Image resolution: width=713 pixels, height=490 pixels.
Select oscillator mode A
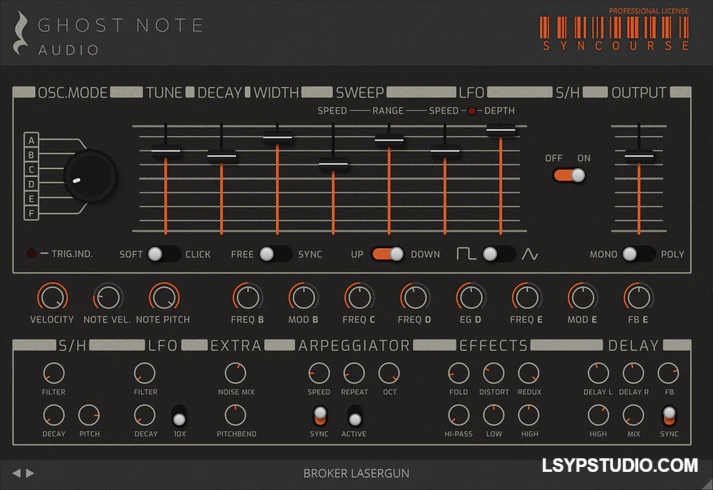pyautogui.click(x=31, y=140)
